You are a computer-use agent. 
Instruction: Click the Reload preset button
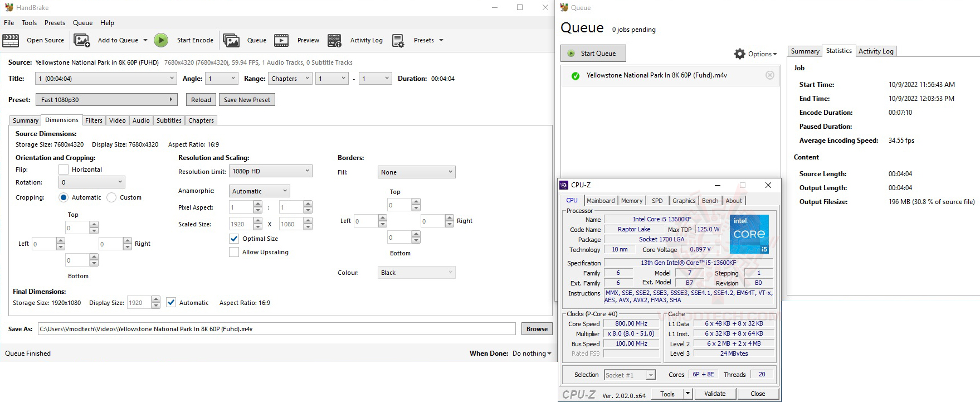point(201,100)
